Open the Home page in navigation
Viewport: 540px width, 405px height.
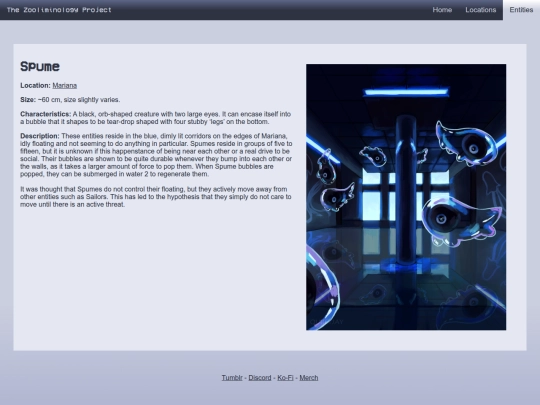point(442,10)
